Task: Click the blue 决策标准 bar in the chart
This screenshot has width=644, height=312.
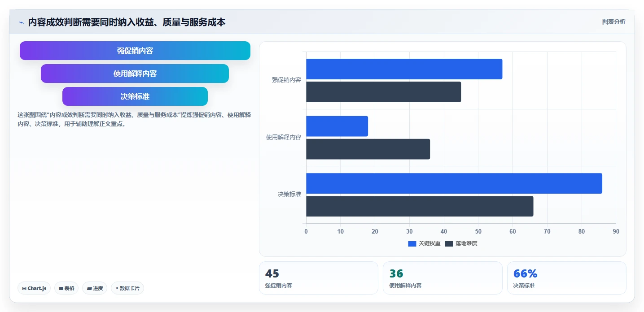Action: tap(454, 183)
